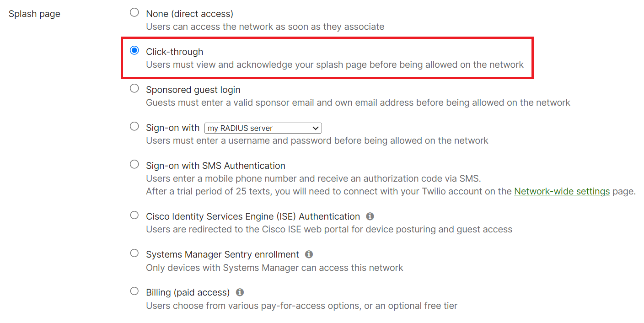Viewport: 644px width, 323px height.
Task: Open the my RADIUS server dropdown
Action: click(x=263, y=128)
